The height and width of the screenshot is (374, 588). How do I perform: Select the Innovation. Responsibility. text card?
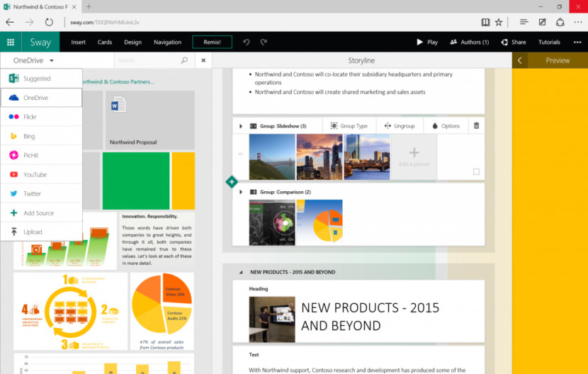tap(157, 240)
